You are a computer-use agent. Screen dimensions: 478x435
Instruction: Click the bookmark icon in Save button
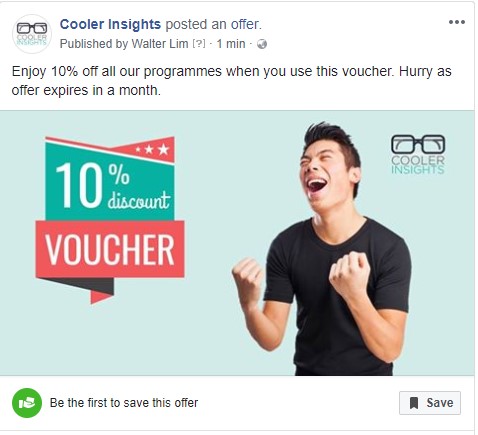click(414, 403)
